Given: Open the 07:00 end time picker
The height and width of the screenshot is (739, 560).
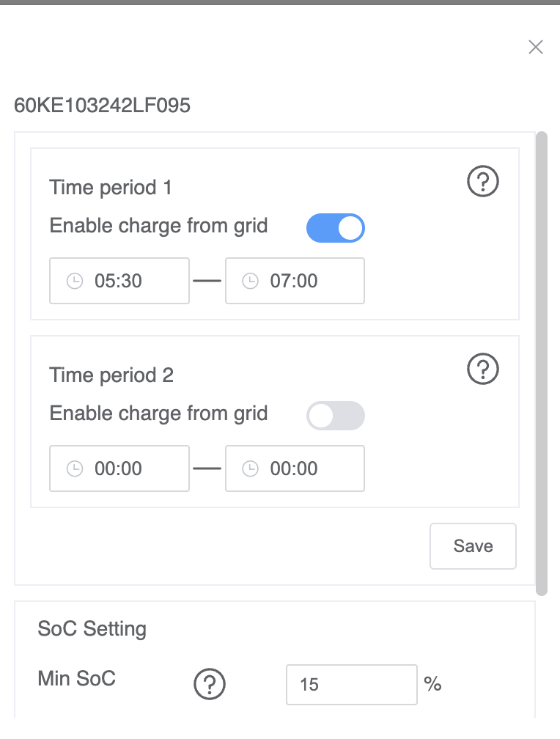Looking at the screenshot, I should tap(304, 281).
